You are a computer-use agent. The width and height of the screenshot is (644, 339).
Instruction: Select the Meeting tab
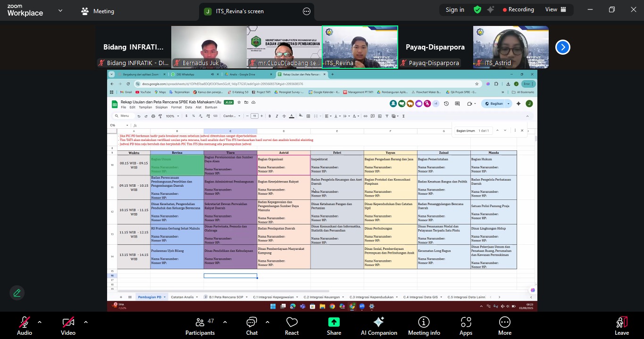tap(98, 11)
